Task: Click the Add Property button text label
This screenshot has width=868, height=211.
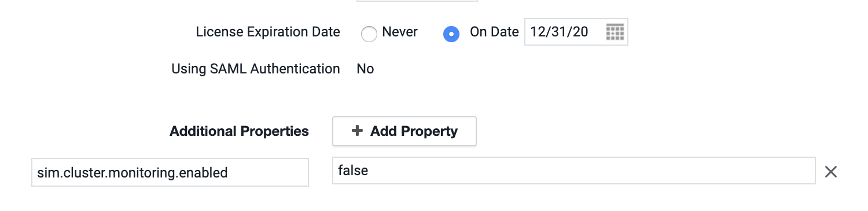Action: (414, 131)
